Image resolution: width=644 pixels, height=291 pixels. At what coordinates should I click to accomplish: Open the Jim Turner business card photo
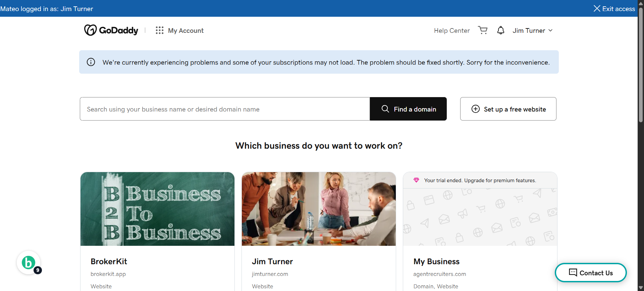319,209
